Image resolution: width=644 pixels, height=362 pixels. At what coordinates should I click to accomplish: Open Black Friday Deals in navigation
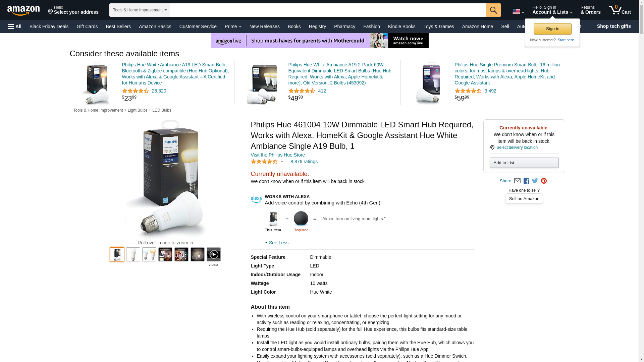49,26
